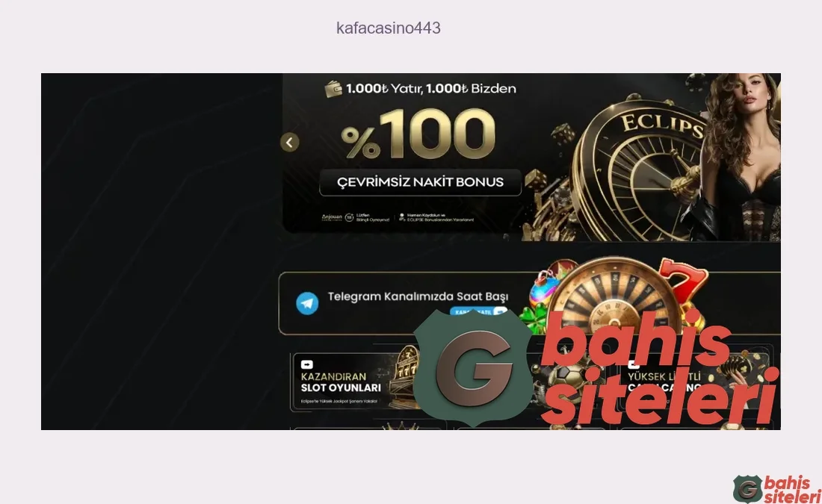
Task: Click the Anjouan license logo
Action: pos(331,217)
